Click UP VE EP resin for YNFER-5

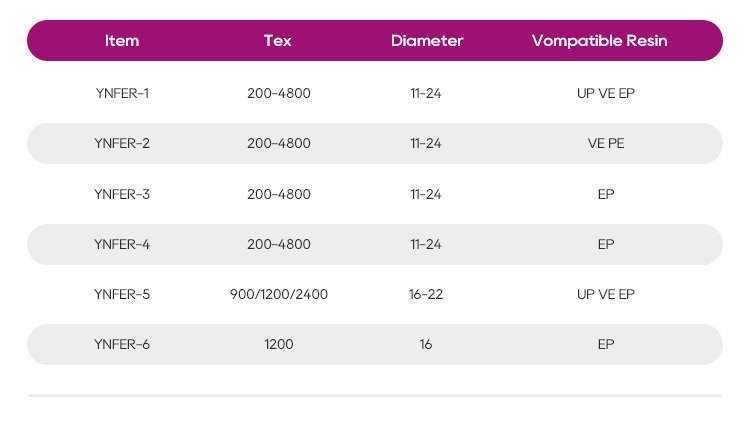pyautogui.click(x=606, y=294)
